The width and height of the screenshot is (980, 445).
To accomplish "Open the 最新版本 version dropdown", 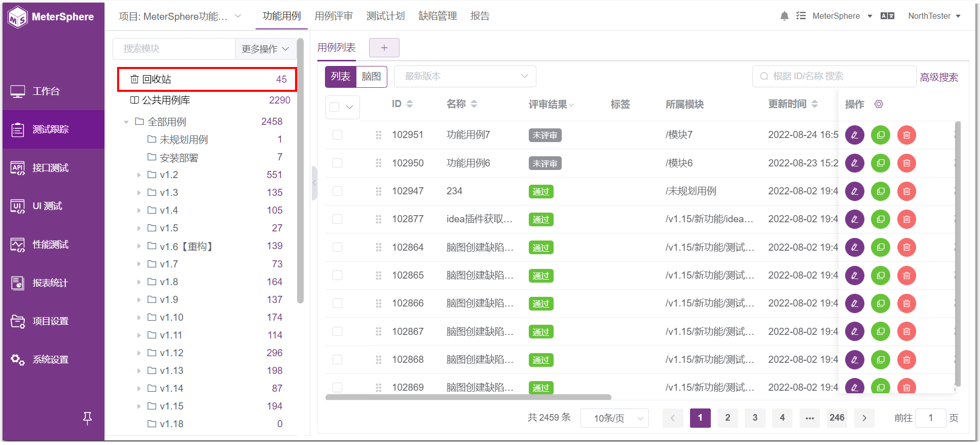I will pos(465,76).
